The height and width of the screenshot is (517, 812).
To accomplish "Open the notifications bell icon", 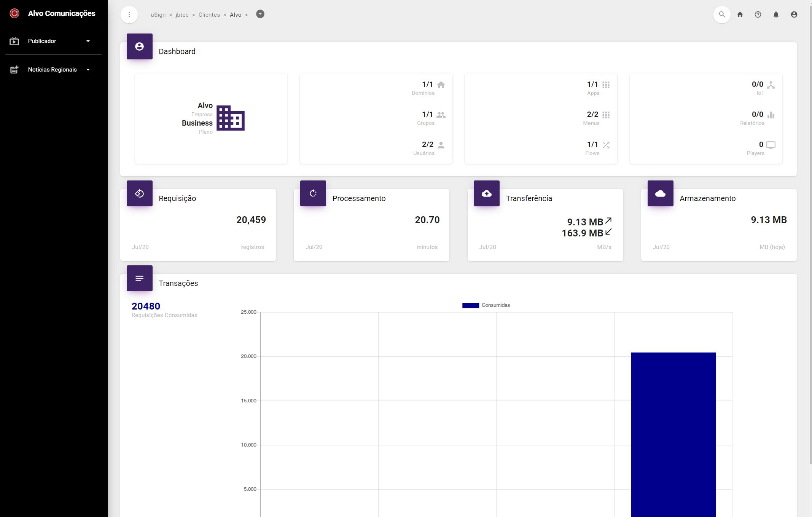I will click(776, 14).
